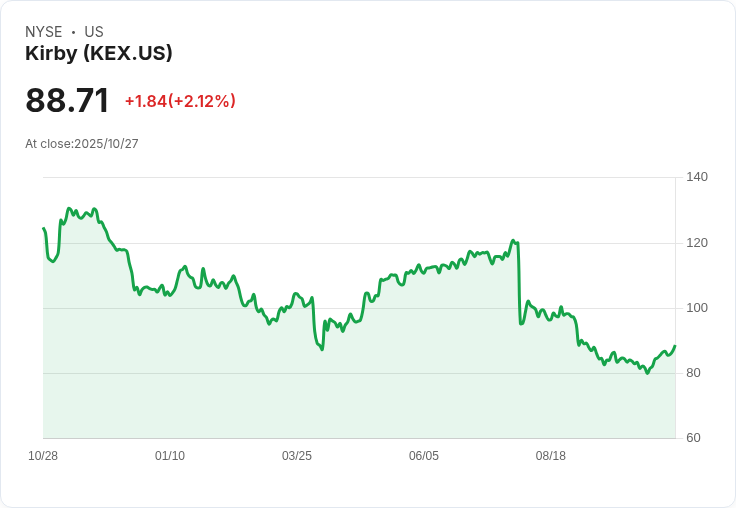Click the US market label
736x508 pixels.
pos(94,32)
